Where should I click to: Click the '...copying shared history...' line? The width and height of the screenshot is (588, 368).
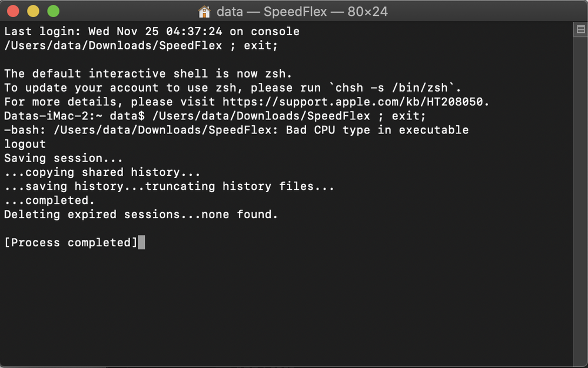point(102,172)
